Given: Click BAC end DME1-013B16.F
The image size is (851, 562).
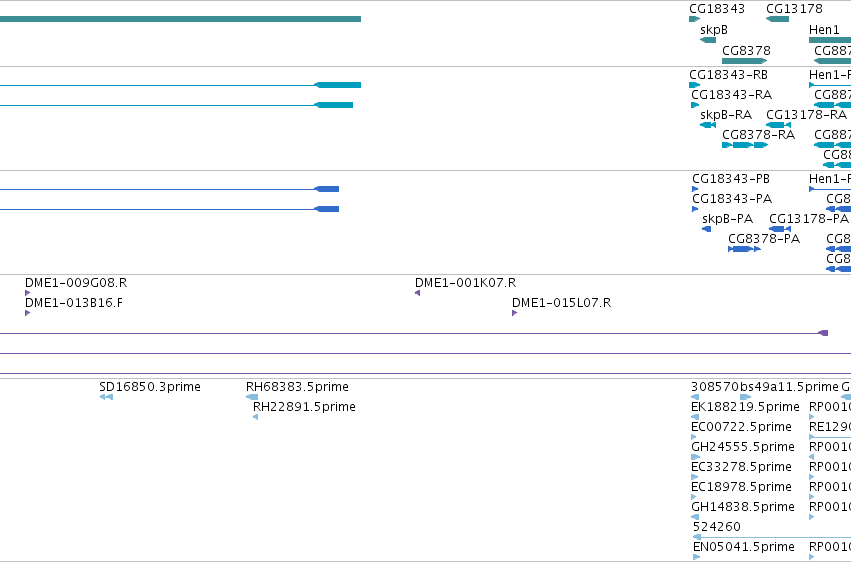Looking at the screenshot, I should (x=74, y=303).
